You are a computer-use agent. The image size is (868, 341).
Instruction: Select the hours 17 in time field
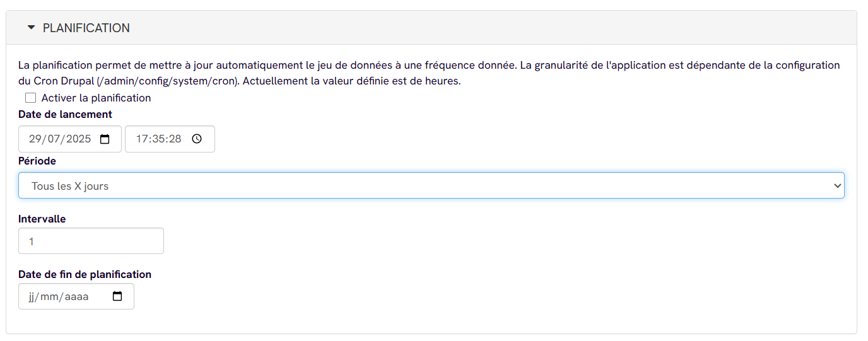tap(141, 139)
